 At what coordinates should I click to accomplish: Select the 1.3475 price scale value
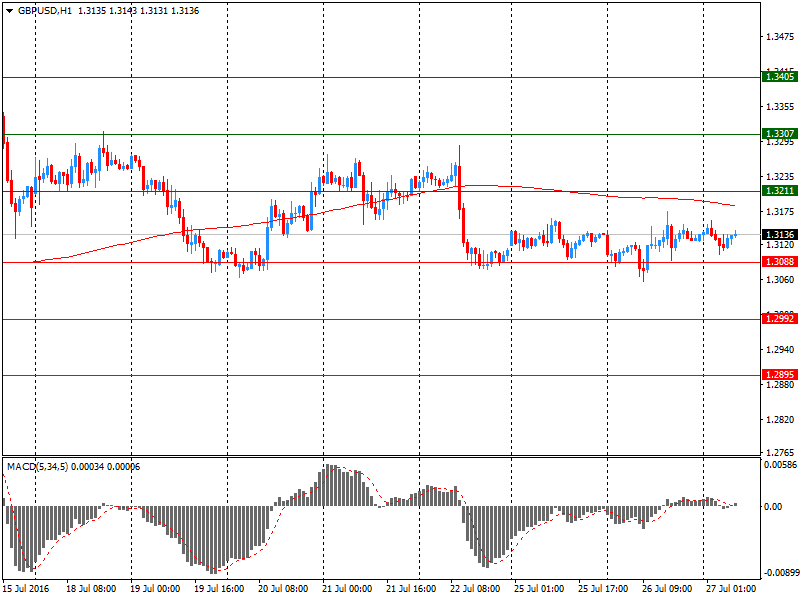(780, 37)
